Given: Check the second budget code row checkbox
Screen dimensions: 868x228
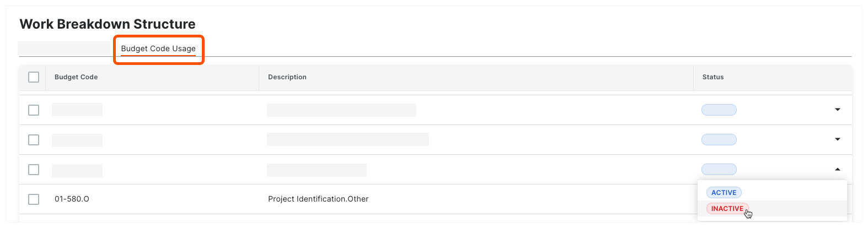Looking at the screenshot, I should (34, 140).
